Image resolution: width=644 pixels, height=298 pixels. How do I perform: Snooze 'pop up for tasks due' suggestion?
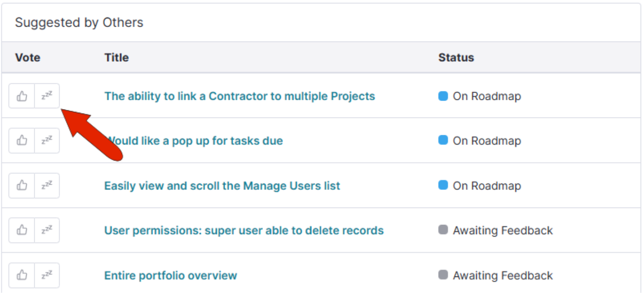coord(47,141)
